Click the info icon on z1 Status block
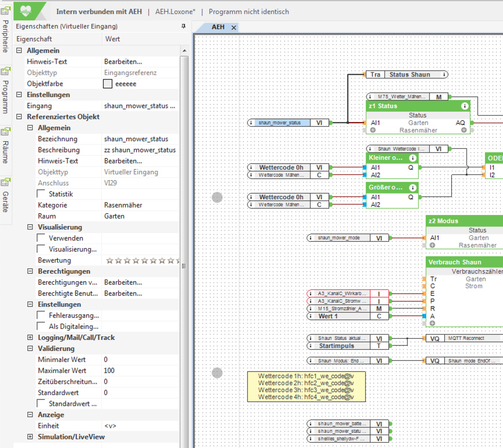The width and height of the screenshot is (503, 448). (464, 106)
